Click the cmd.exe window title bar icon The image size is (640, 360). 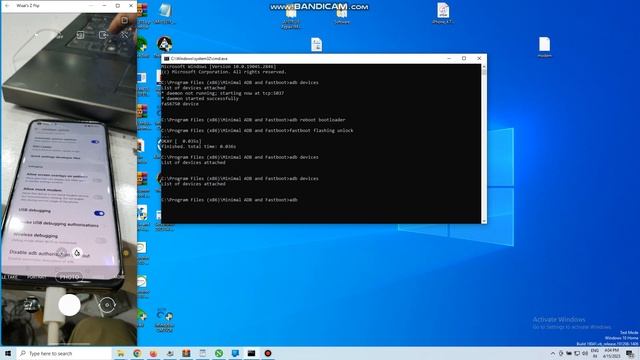[x=167, y=59]
